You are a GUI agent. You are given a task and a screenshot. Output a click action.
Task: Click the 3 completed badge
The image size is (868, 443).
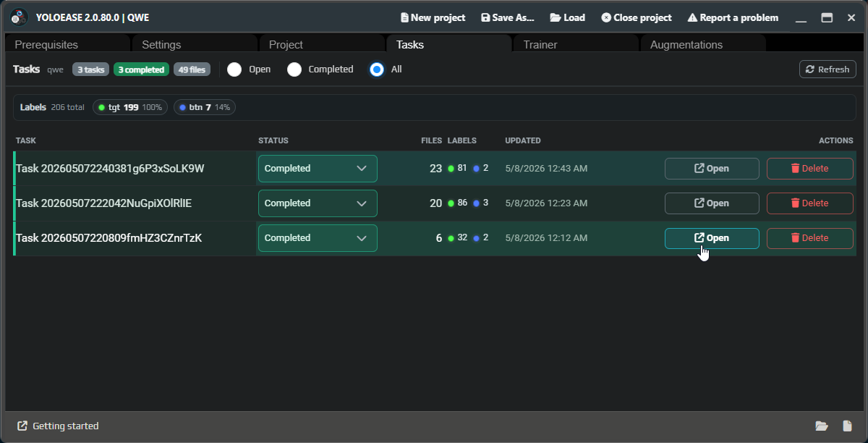pyautogui.click(x=141, y=69)
